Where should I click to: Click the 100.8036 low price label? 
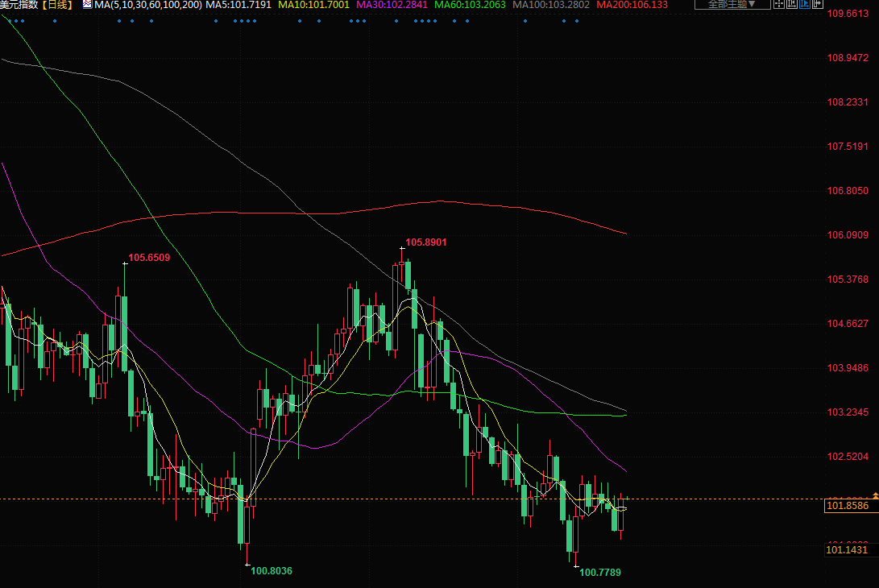[x=271, y=570]
